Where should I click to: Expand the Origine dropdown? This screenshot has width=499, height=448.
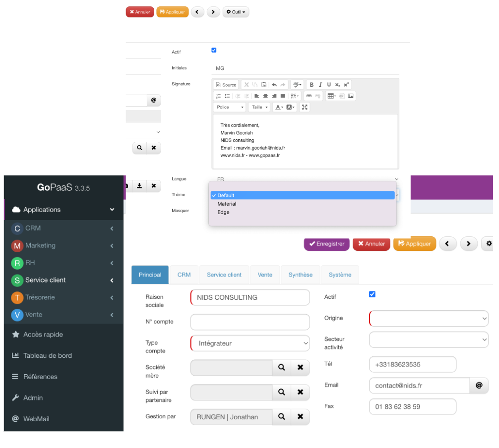[x=429, y=318]
